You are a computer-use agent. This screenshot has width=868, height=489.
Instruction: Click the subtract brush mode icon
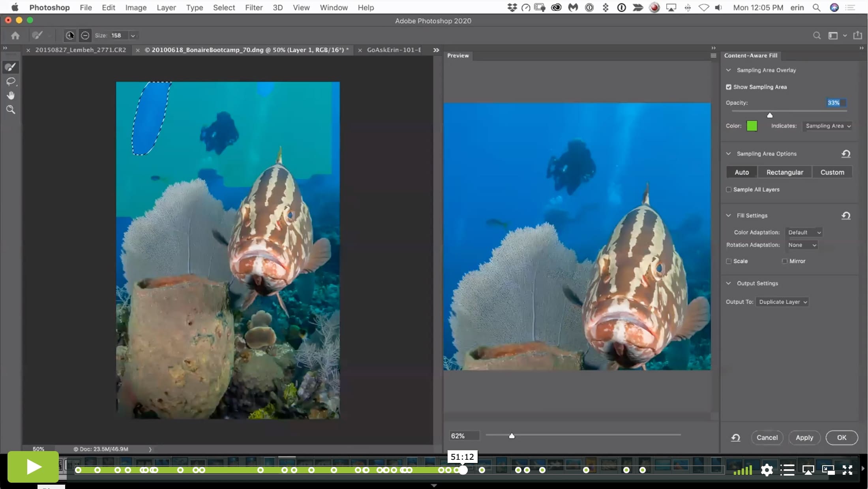point(85,36)
